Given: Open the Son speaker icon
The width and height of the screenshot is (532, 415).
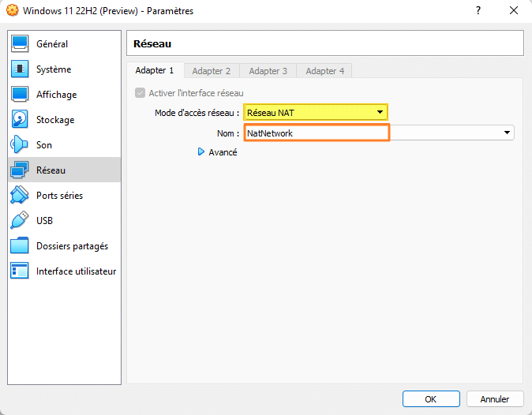Looking at the screenshot, I should 20,145.
